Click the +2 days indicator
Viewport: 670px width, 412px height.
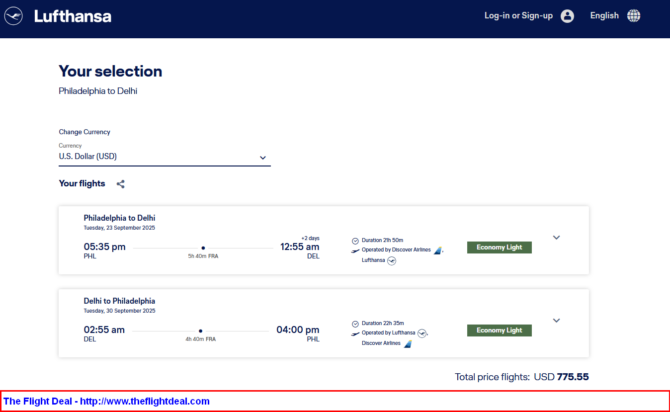point(310,238)
